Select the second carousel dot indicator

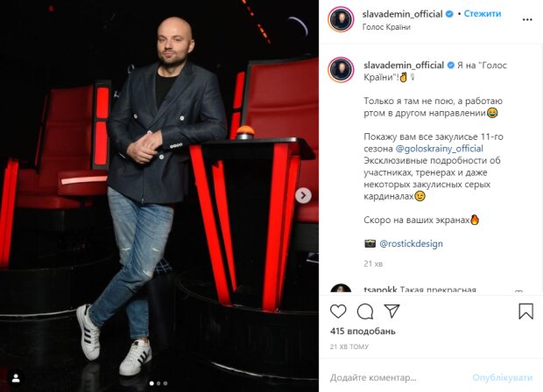point(159,383)
